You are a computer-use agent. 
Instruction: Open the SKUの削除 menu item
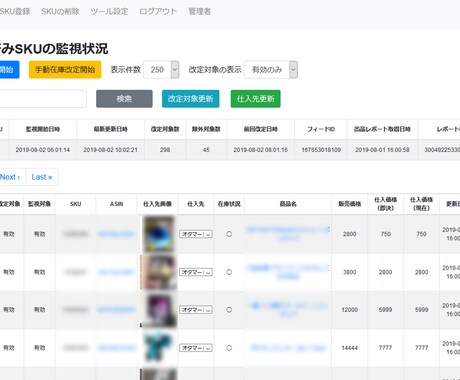point(60,11)
